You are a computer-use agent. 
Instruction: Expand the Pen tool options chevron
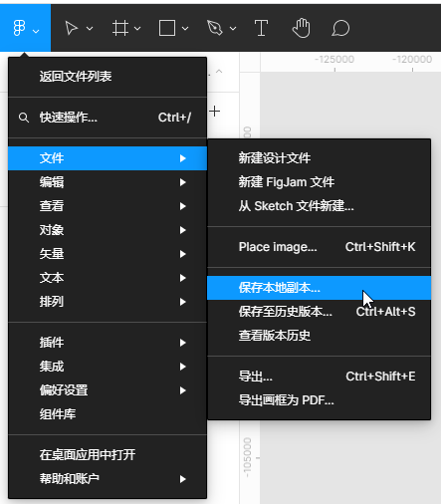click(x=233, y=29)
